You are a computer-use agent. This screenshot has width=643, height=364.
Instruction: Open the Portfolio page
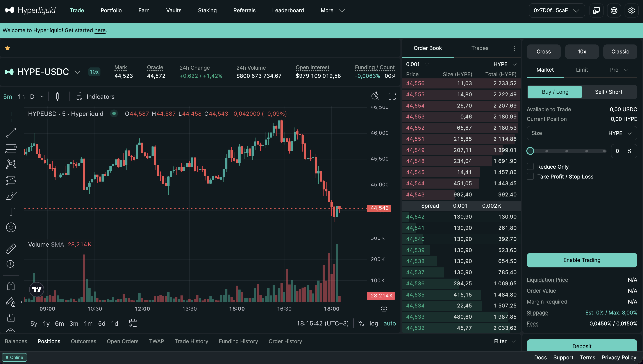tap(111, 11)
